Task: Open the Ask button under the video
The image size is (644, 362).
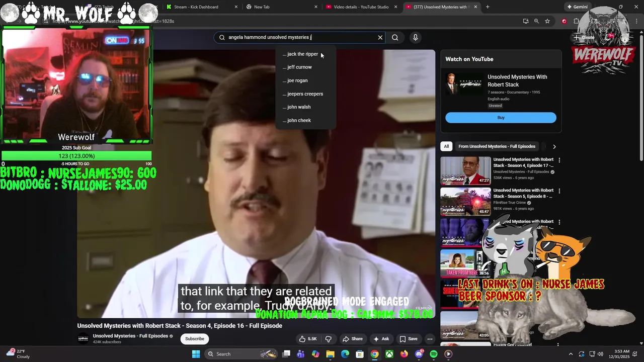Action: click(381, 339)
